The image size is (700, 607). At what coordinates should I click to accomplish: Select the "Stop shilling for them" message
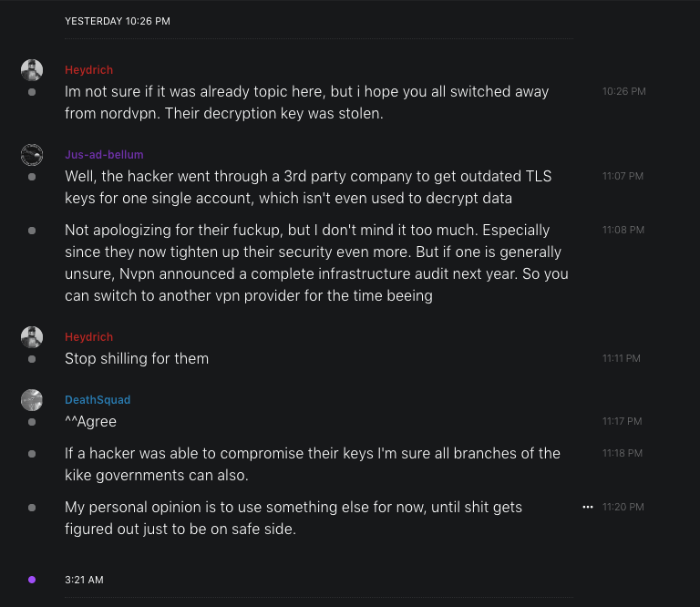[x=137, y=359]
